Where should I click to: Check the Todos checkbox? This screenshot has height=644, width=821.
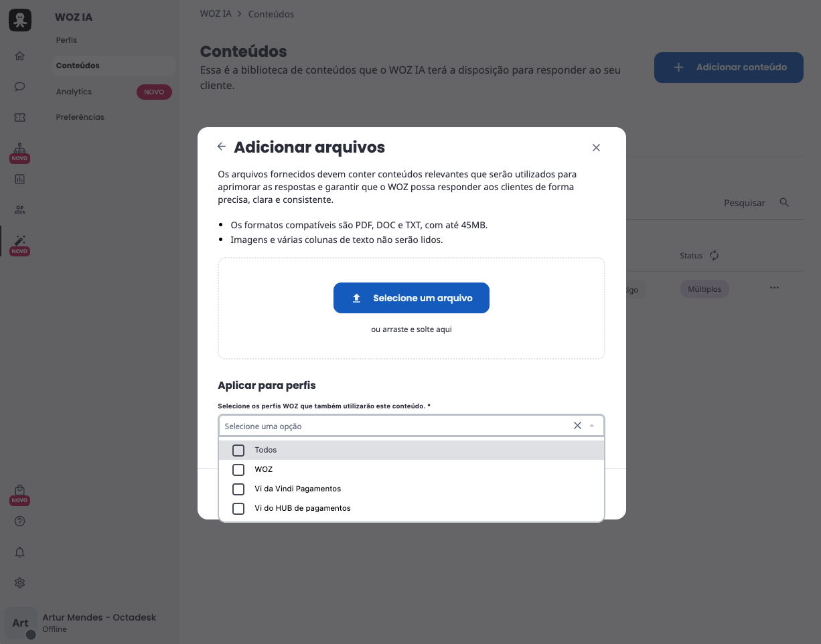point(238,450)
